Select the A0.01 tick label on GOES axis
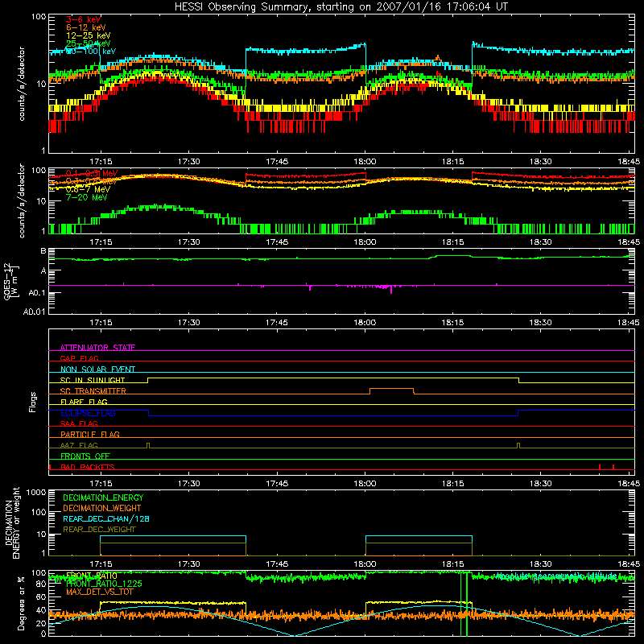Screen dimensions: 644x644 (x=35, y=312)
